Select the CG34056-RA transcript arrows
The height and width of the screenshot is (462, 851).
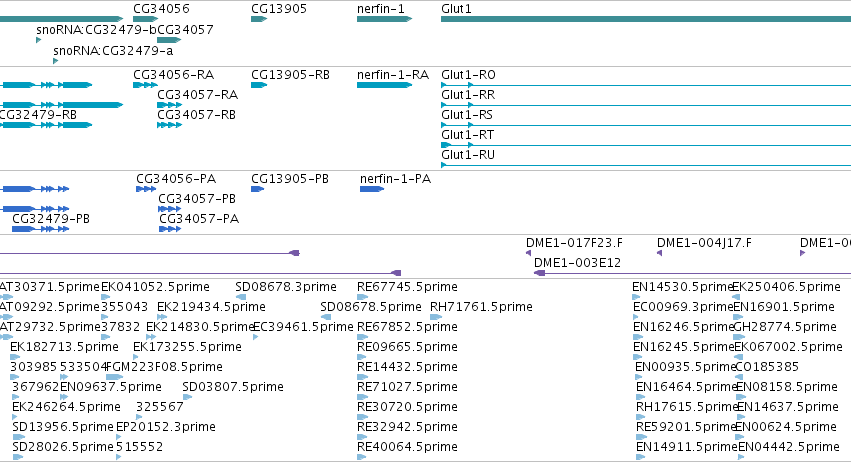coord(145,85)
